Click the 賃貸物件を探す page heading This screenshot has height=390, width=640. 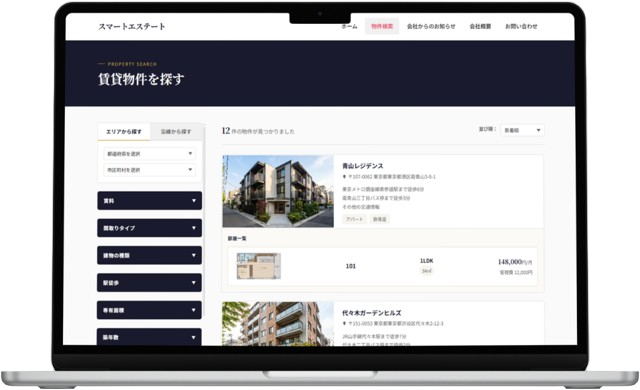[141, 79]
